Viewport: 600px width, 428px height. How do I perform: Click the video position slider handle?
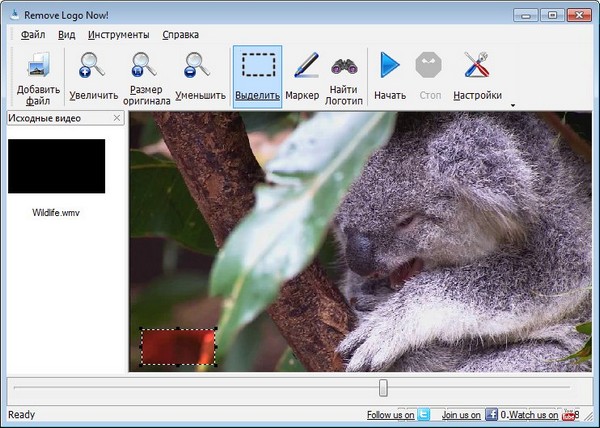point(383,388)
